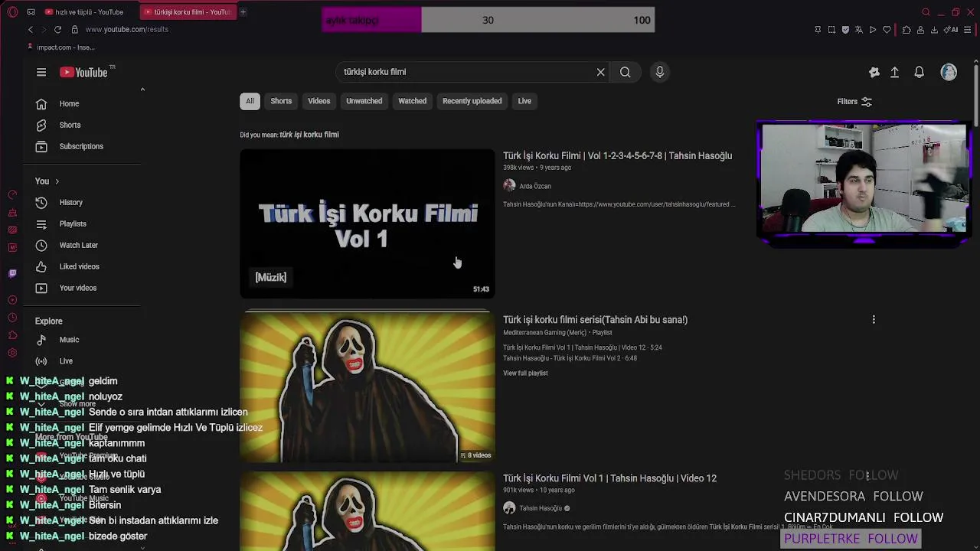The image size is (980, 551).
Task: Open the YouTube hamburger guide menu
Action: point(41,72)
